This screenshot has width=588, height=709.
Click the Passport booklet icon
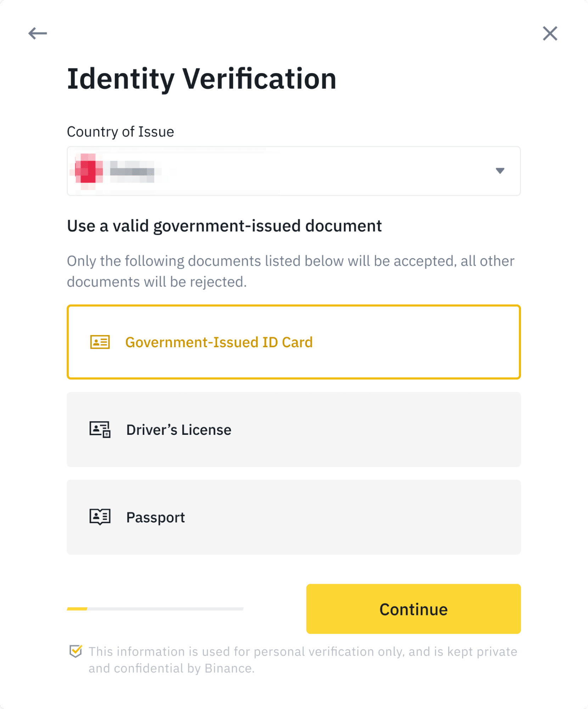click(100, 517)
